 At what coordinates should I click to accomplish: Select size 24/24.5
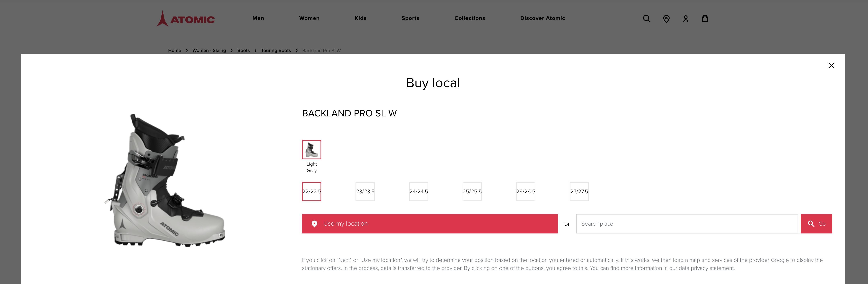coord(419,192)
